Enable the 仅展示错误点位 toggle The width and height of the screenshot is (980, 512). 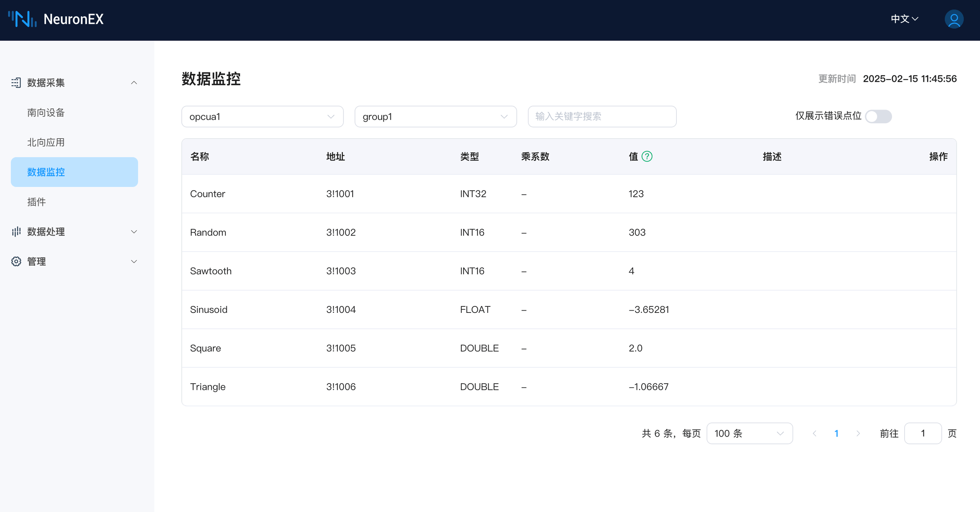coord(879,117)
